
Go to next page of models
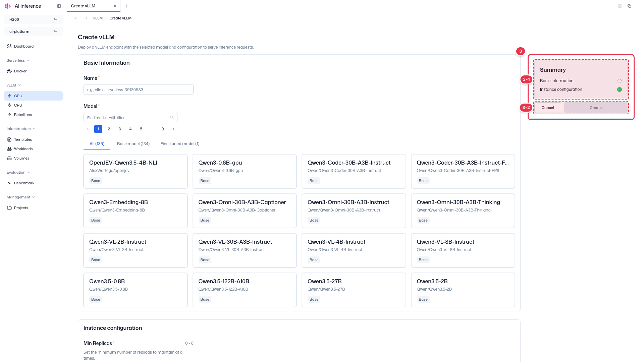coord(173,129)
